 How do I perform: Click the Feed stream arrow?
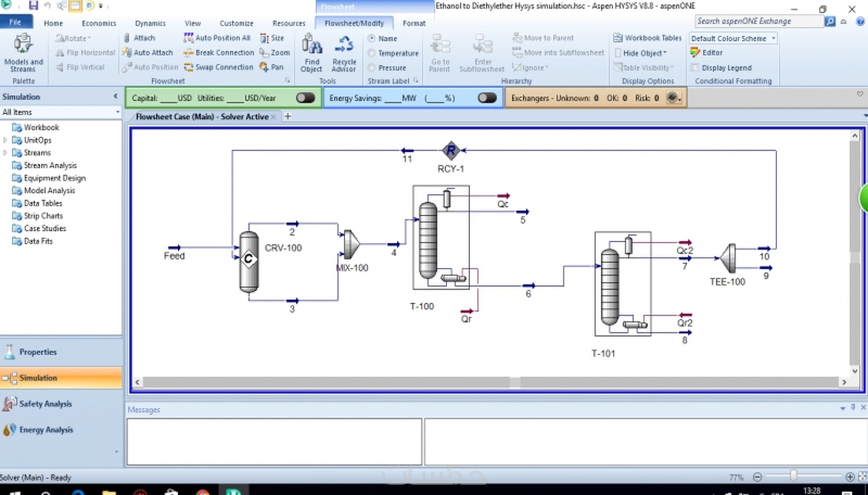175,247
